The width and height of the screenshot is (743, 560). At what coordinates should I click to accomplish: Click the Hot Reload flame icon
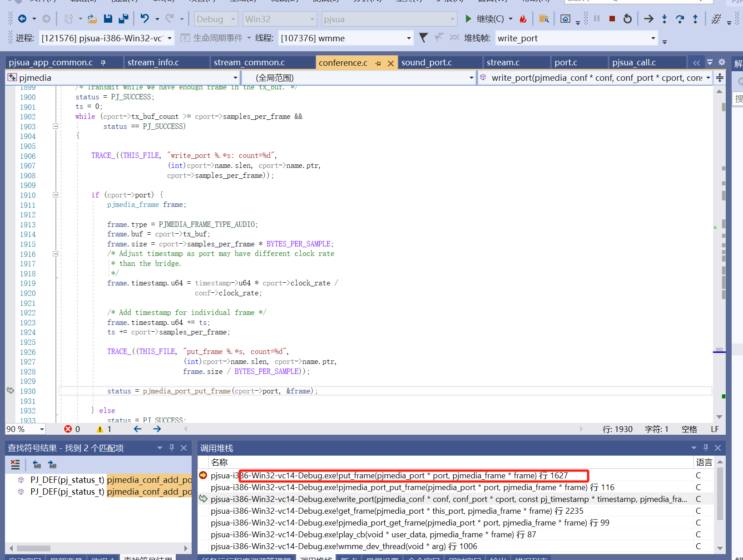(x=523, y=19)
